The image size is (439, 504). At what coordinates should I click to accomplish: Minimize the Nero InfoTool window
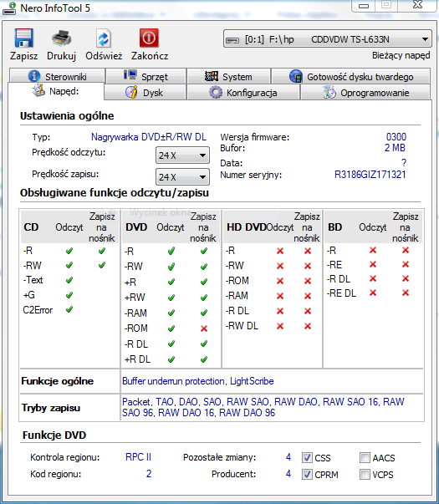click(364, 6)
